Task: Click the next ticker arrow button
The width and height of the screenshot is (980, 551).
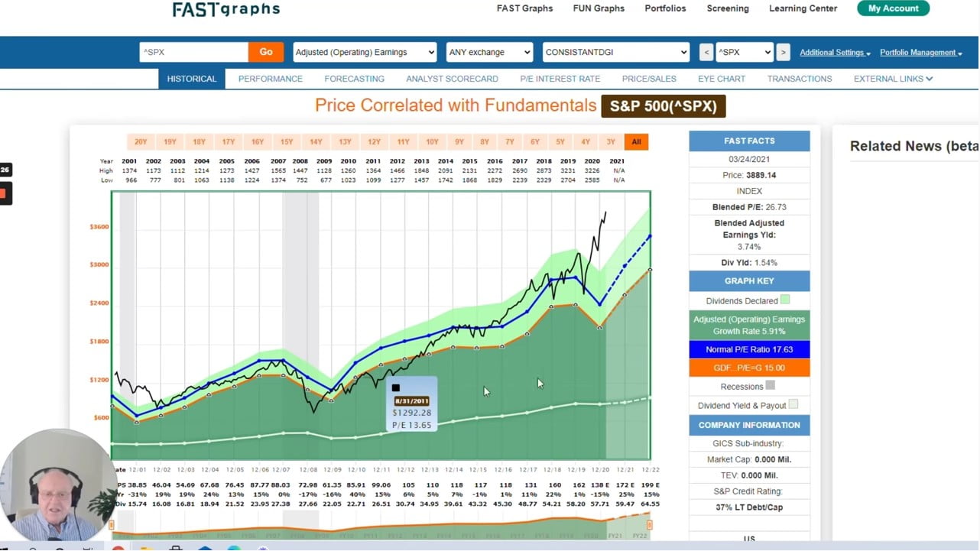Action: point(783,52)
